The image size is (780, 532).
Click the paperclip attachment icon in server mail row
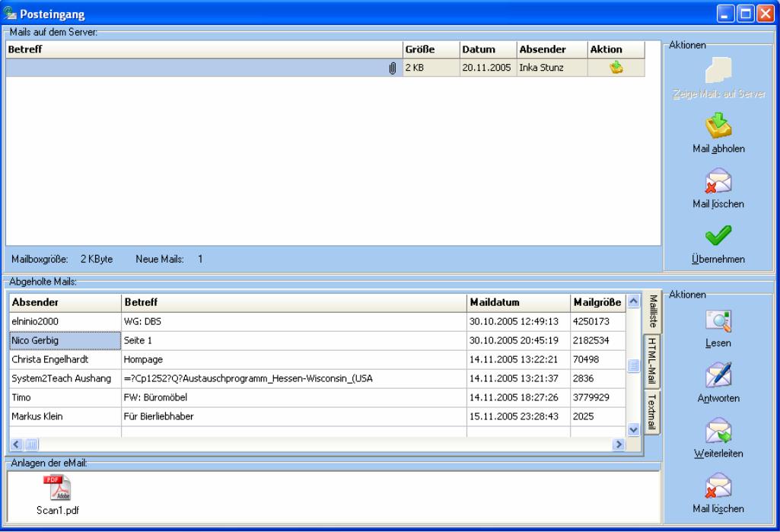click(393, 68)
